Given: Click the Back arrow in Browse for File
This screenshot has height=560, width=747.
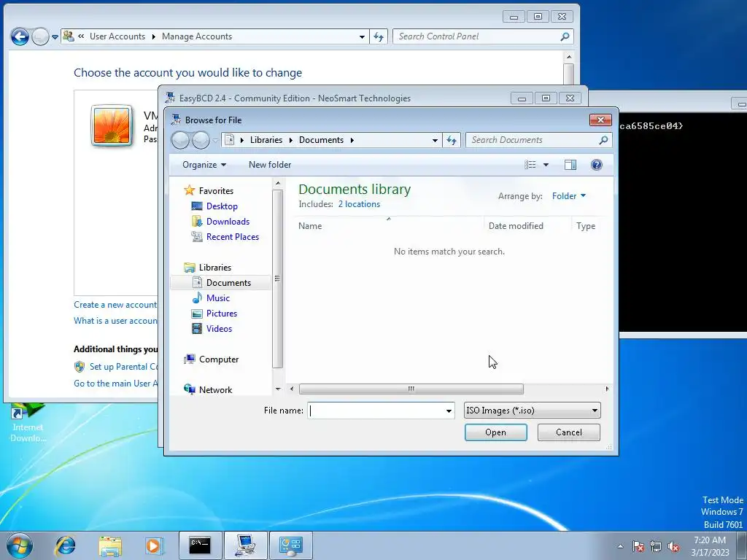Looking at the screenshot, I should 181,140.
